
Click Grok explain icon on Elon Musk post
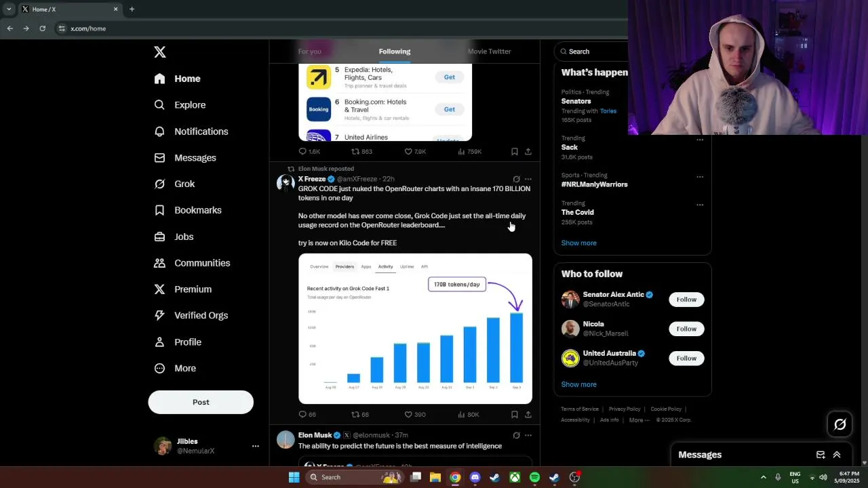tap(516, 435)
